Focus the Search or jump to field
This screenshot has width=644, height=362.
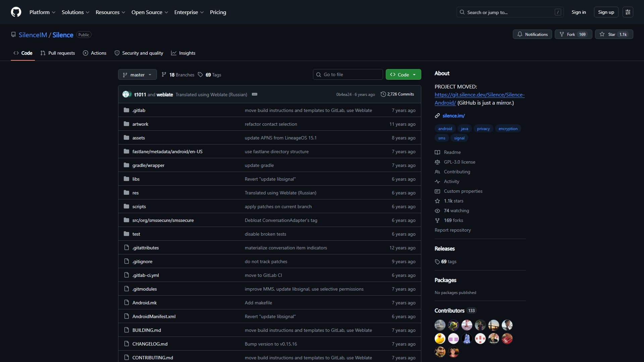pos(510,12)
